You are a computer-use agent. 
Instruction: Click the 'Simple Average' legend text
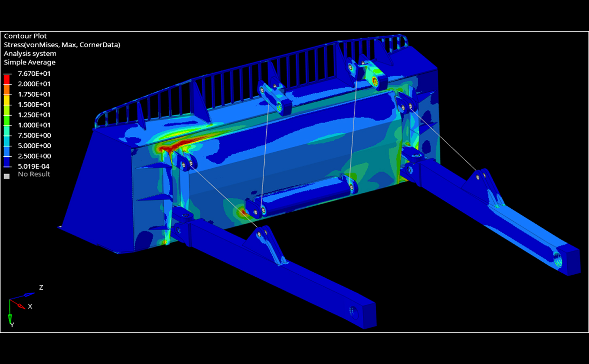(30, 62)
